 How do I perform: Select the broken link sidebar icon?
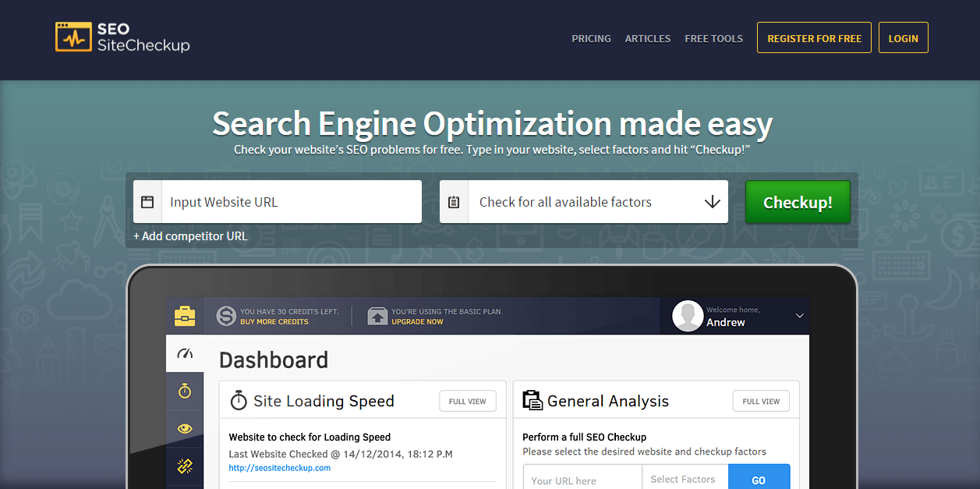(185, 466)
